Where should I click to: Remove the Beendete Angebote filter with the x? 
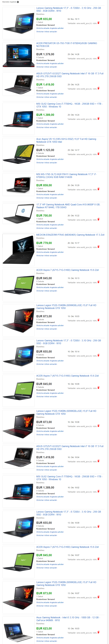(18, 2)
